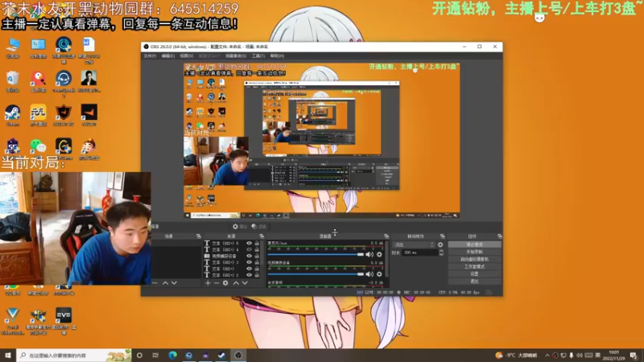Open Microsoft Edge from taskbar

pos(172,356)
